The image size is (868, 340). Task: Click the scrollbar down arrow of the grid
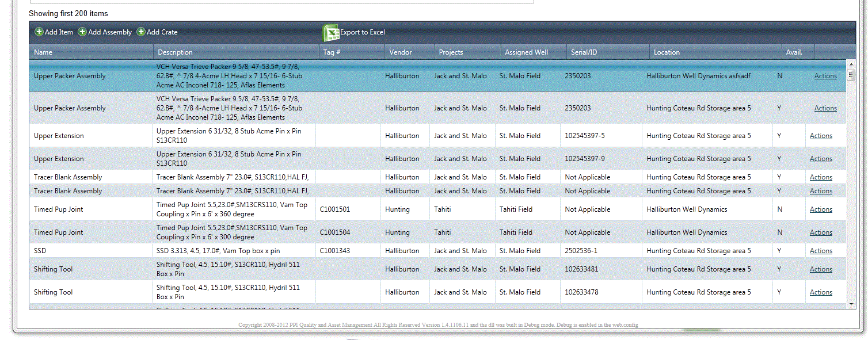[851, 303]
